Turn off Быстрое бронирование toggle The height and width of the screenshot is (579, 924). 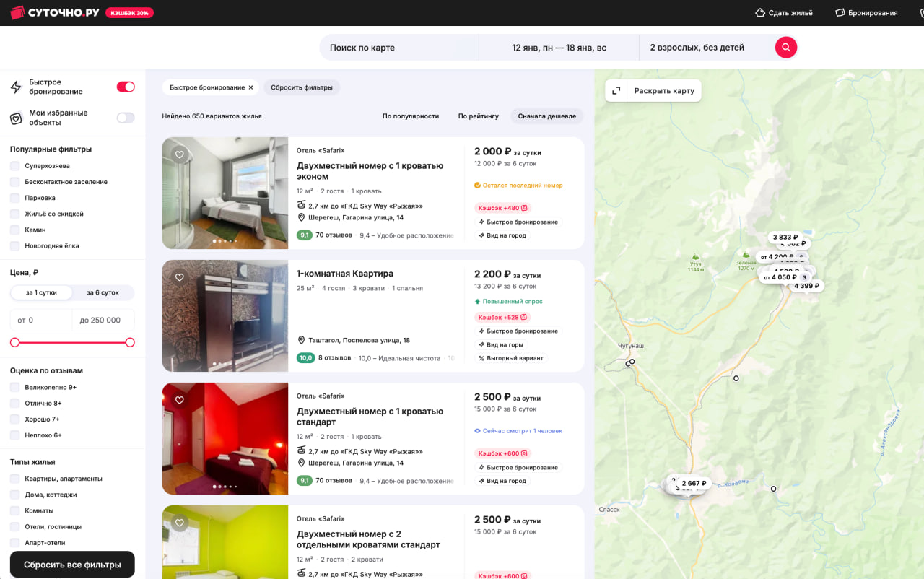tap(126, 87)
